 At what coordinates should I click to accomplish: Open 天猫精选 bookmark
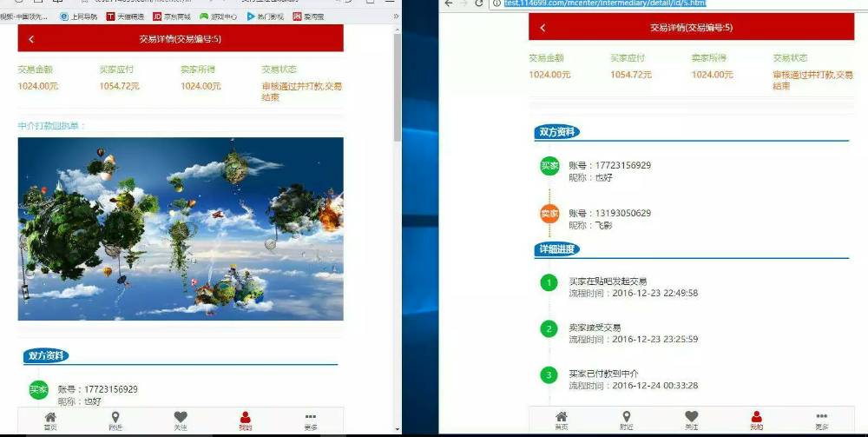125,17
